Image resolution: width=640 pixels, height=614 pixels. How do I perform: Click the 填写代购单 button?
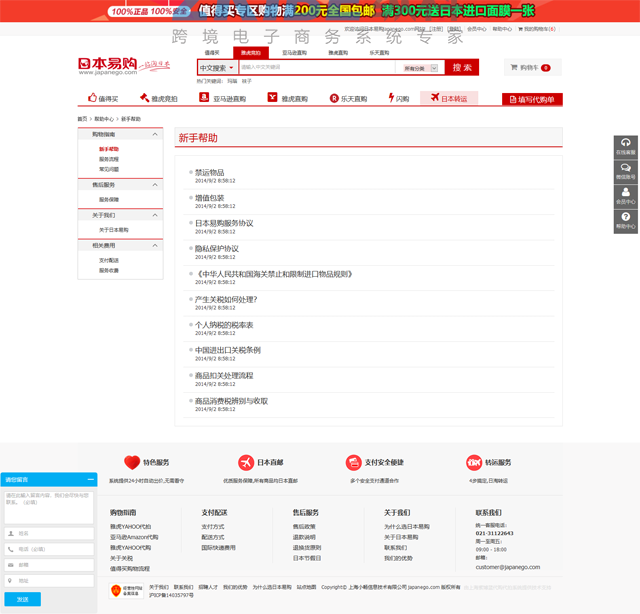point(532,100)
